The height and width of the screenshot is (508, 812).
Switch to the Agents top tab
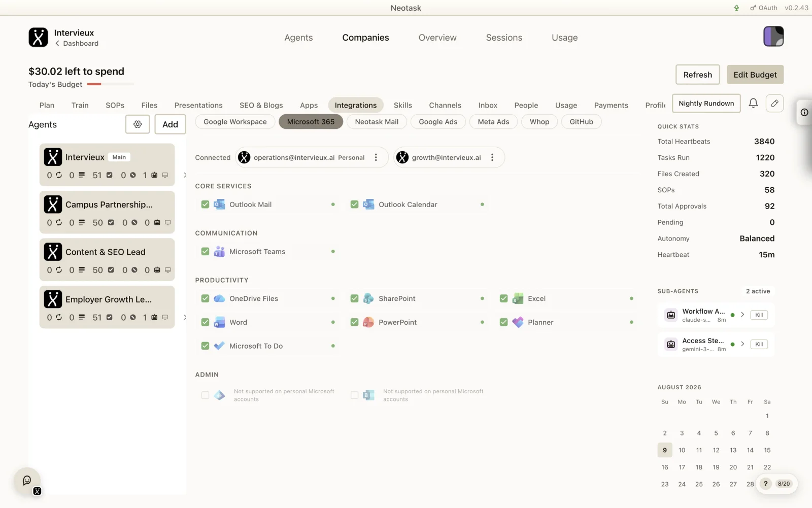298,38
